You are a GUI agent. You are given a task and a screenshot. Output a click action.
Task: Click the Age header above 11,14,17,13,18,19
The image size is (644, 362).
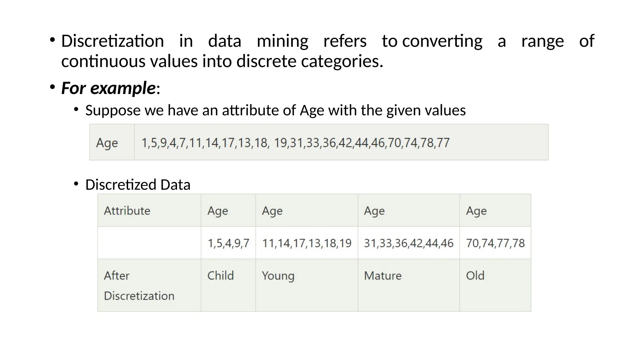272,211
